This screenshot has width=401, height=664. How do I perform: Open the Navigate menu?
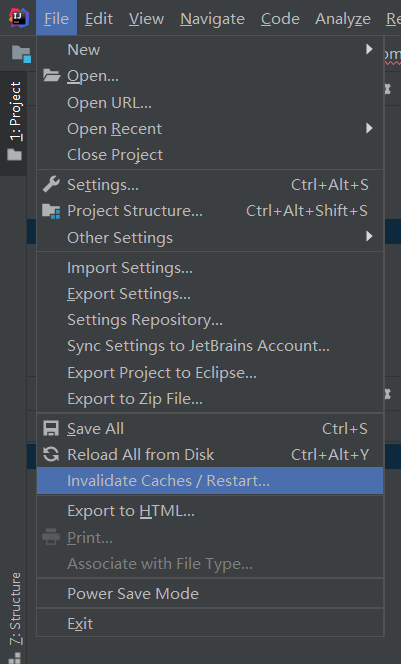212,19
